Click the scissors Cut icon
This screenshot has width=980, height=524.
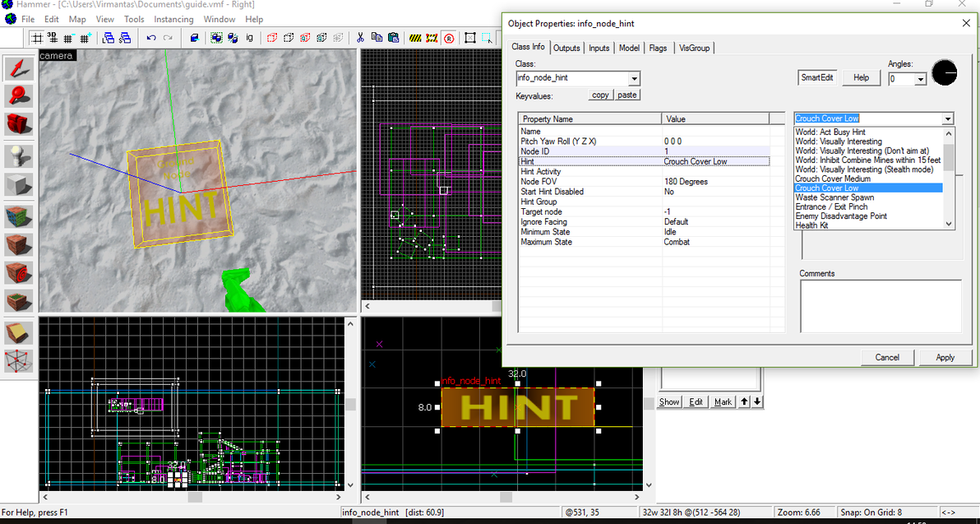[x=360, y=38]
